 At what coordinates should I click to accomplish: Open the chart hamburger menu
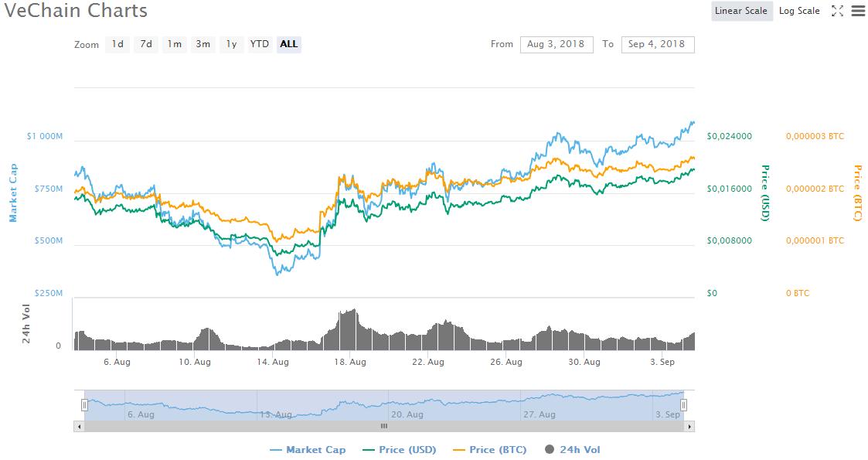point(858,11)
